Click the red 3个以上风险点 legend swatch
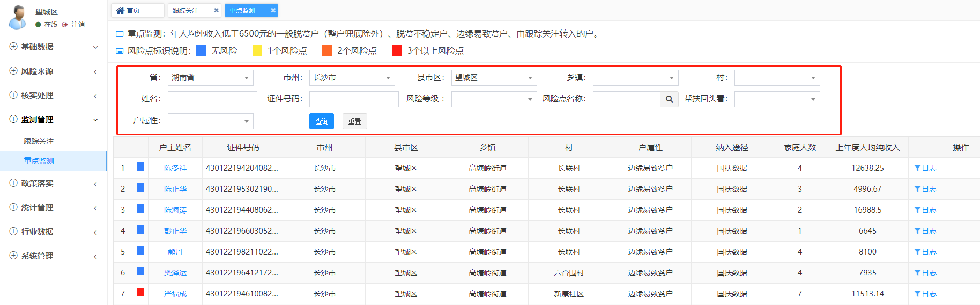The image size is (980, 305). pos(397,50)
